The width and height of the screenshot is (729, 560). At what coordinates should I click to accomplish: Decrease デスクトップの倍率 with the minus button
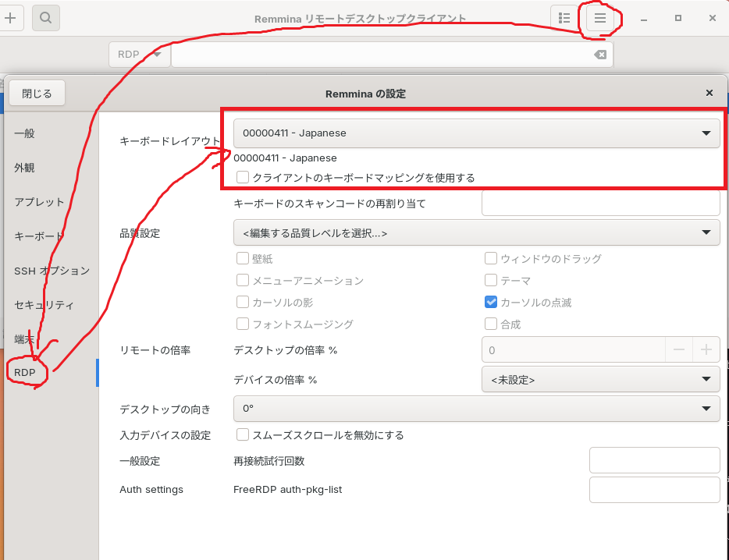[679, 350]
